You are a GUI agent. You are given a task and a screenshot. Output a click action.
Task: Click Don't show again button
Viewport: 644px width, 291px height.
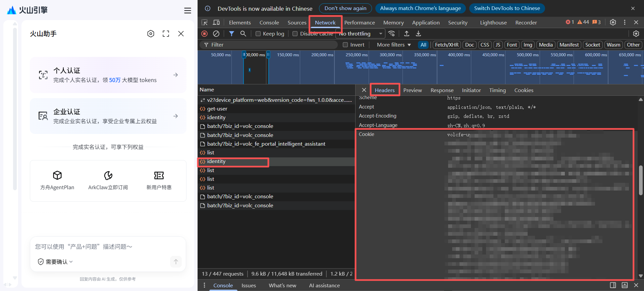[x=345, y=8]
